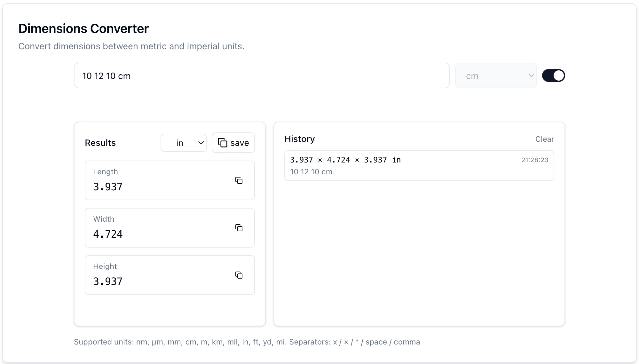Select the History panel heading

tap(299, 139)
